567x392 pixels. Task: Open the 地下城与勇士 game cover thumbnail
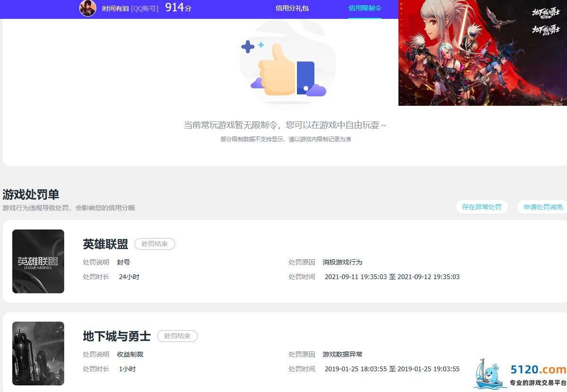click(x=38, y=353)
